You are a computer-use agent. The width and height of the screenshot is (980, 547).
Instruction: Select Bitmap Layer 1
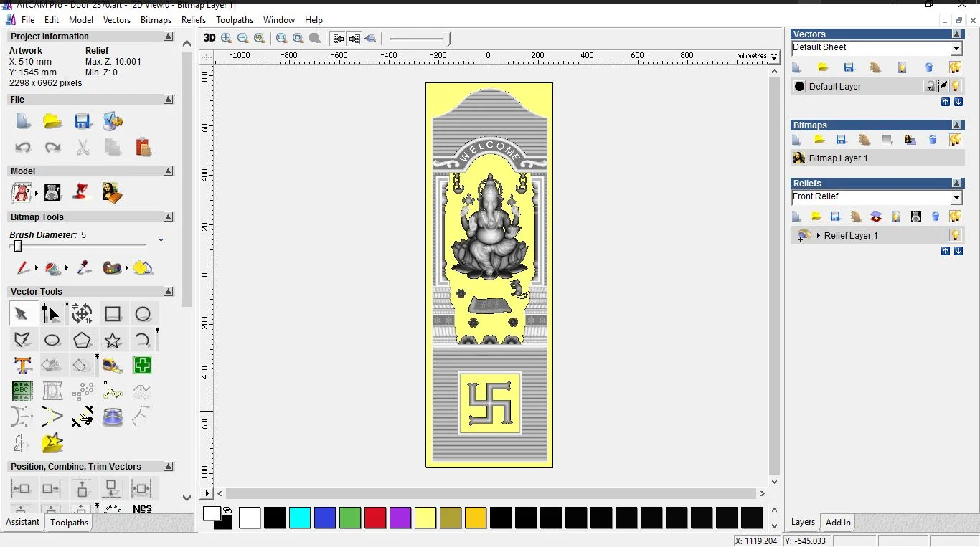pyautogui.click(x=838, y=158)
